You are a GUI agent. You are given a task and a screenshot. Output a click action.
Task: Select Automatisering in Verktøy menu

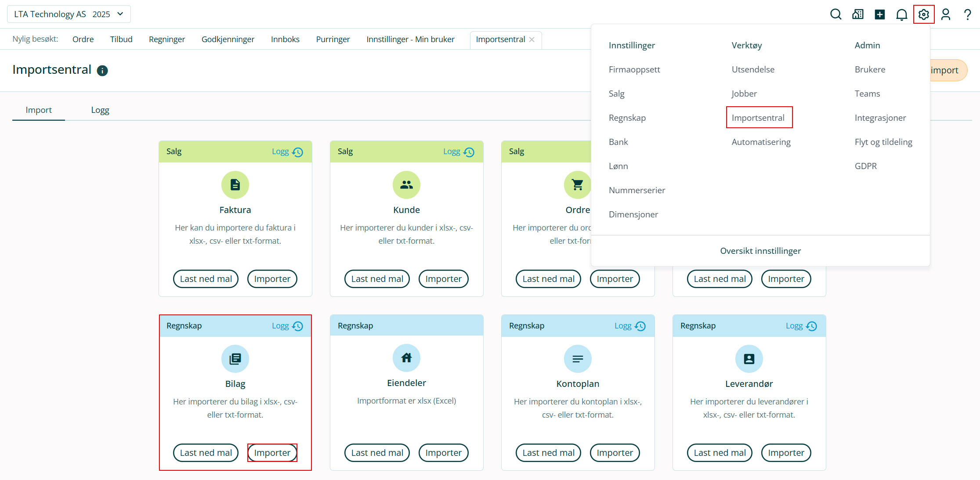pyautogui.click(x=761, y=142)
